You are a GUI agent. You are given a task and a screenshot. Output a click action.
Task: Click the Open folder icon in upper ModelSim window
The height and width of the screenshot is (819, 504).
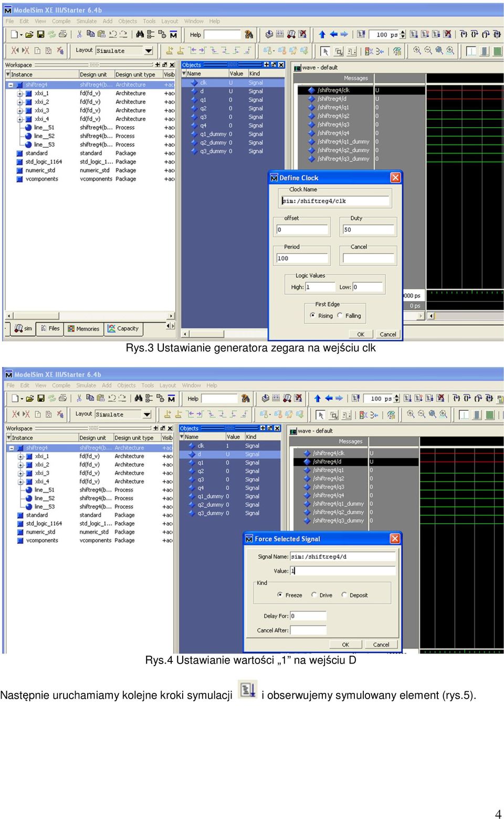29,35
